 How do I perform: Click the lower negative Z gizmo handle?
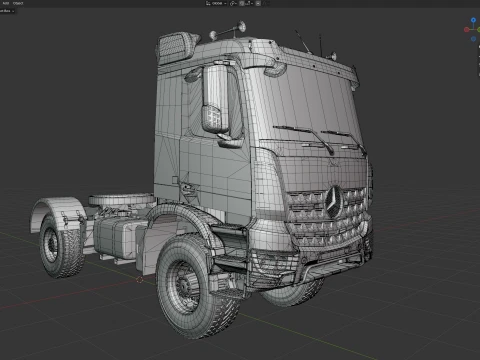pyautogui.click(x=473, y=39)
